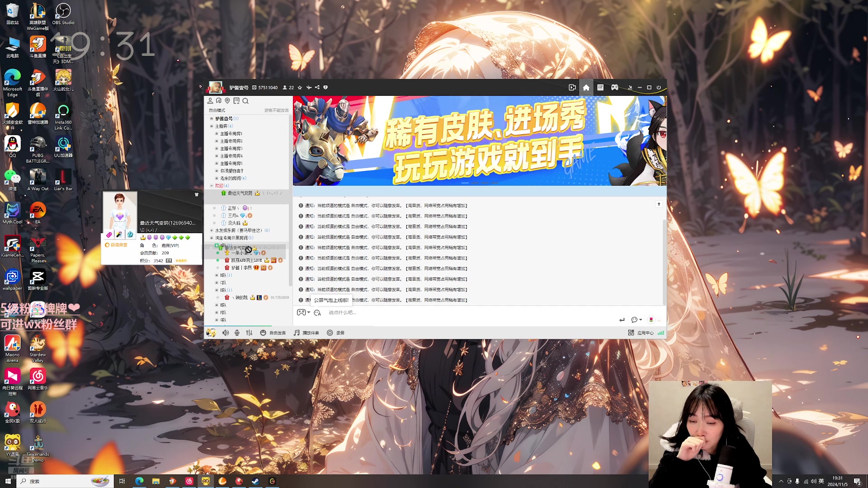
Task: Click 自由发言 speaking mode button
Action: (x=273, y=333)
